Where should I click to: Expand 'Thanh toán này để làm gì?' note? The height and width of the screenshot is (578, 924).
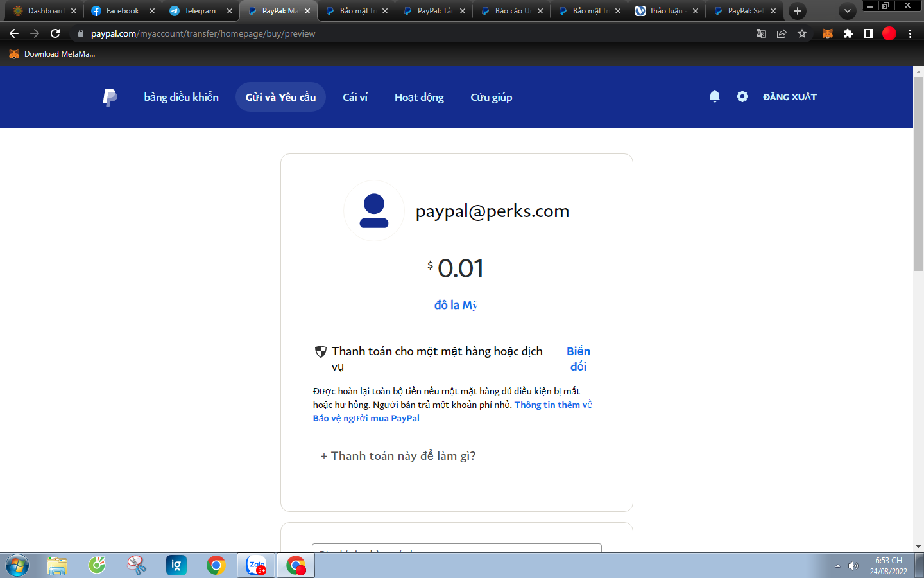click(x=398, y=456)
